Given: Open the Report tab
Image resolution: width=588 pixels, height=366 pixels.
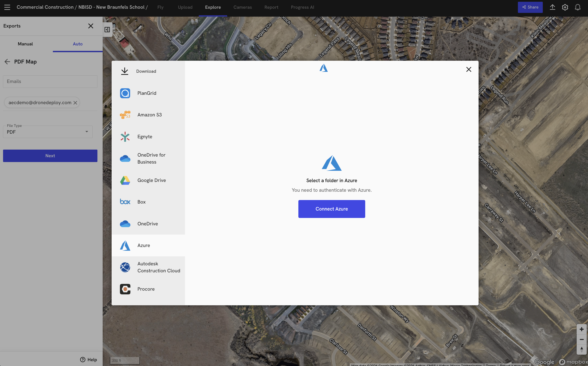Looking at the screenshot, I should 271,7.
